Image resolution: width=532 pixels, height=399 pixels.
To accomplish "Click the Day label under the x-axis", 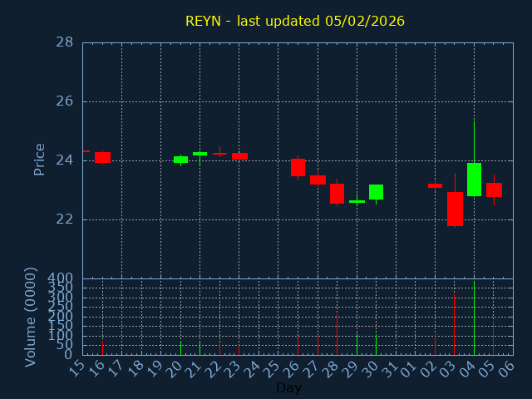I will 288,387.
